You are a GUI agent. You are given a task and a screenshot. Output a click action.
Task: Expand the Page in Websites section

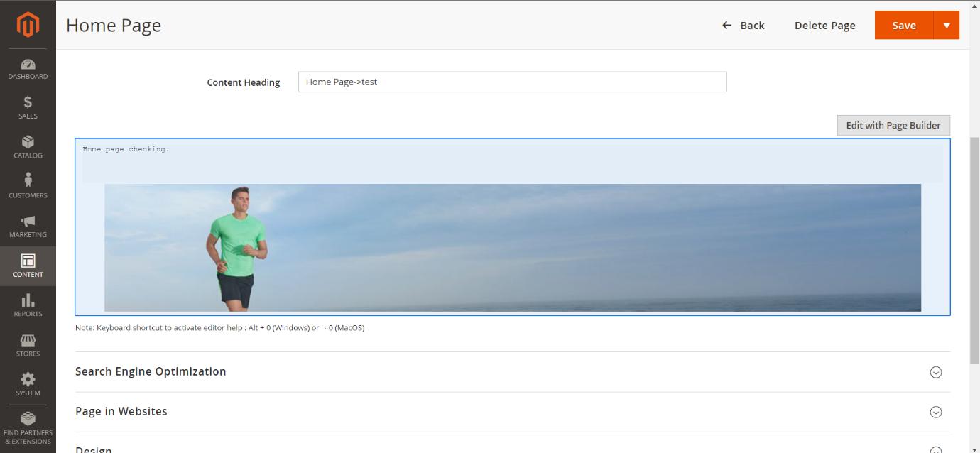pos(935,412)
